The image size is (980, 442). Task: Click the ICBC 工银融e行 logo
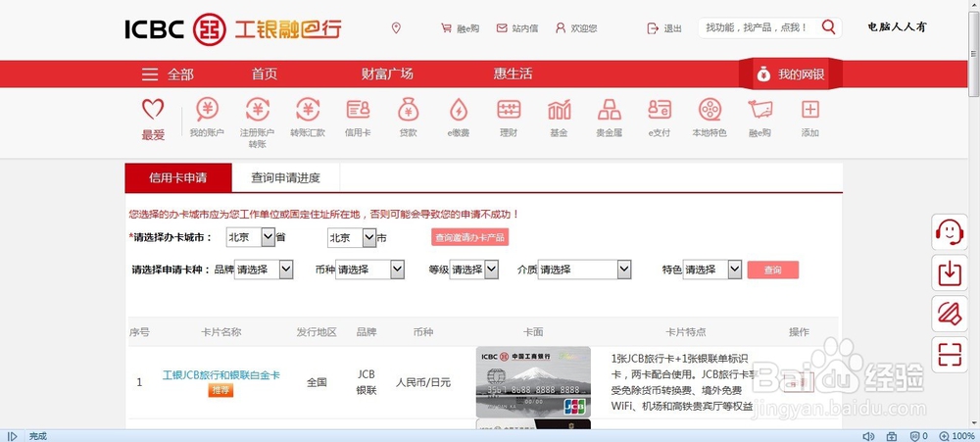pyautogui.click(x=233, y=28)
